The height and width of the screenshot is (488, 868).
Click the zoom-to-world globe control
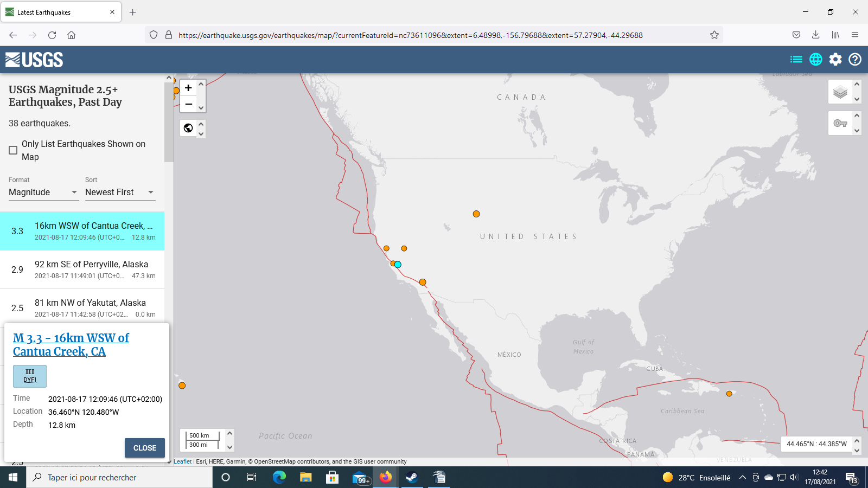tap(188, 128)
